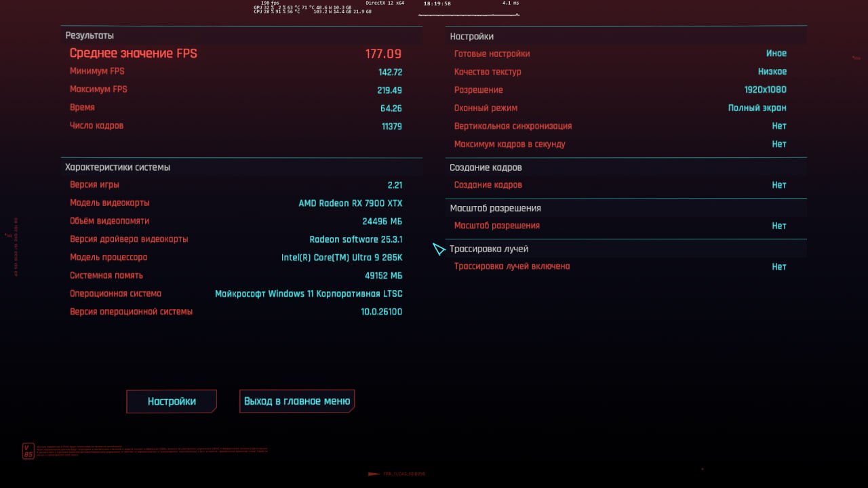868x488 pixels.
Task: Click the Создание кадров row value Нет
Action: click(779, 185)
